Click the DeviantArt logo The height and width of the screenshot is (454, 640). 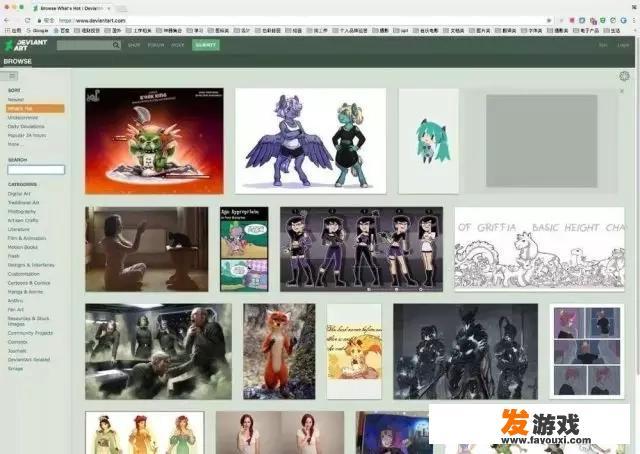(x=25, y=45)
